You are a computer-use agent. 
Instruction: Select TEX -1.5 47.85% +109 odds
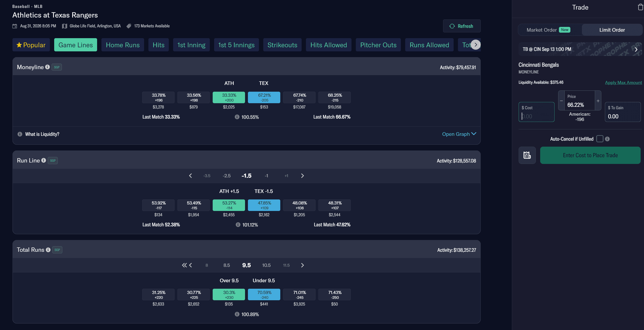click(264, 205)
